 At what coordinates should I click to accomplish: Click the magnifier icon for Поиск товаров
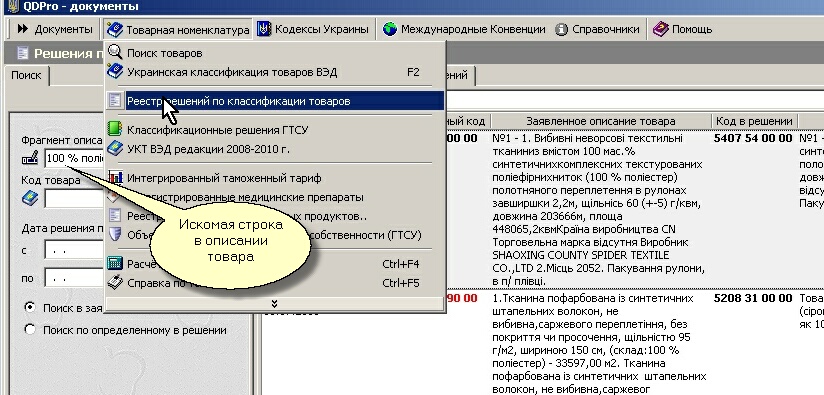pyautogui.click(x=115, y=53)
